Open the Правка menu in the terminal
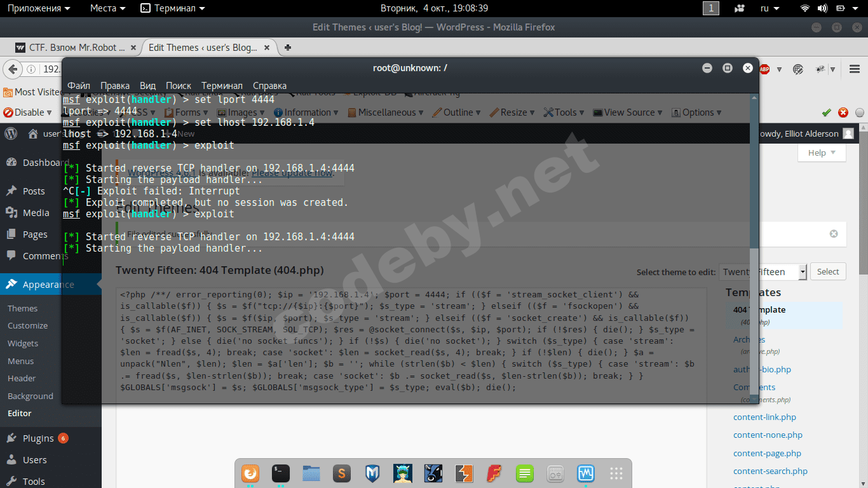Viewport: 868px width, 488px height. 115,86
